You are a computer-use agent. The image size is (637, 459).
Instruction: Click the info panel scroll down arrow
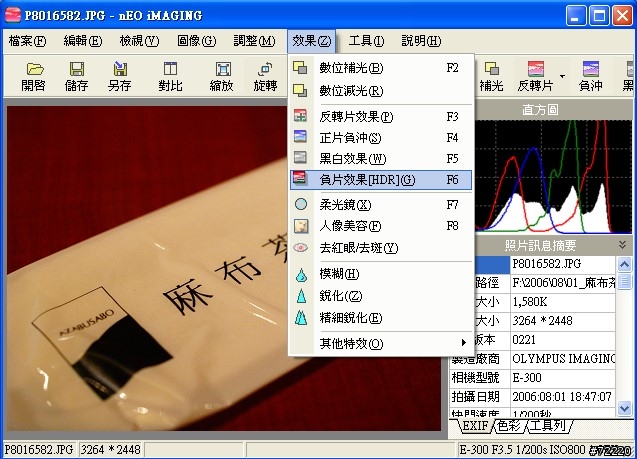tap(624, 408)
